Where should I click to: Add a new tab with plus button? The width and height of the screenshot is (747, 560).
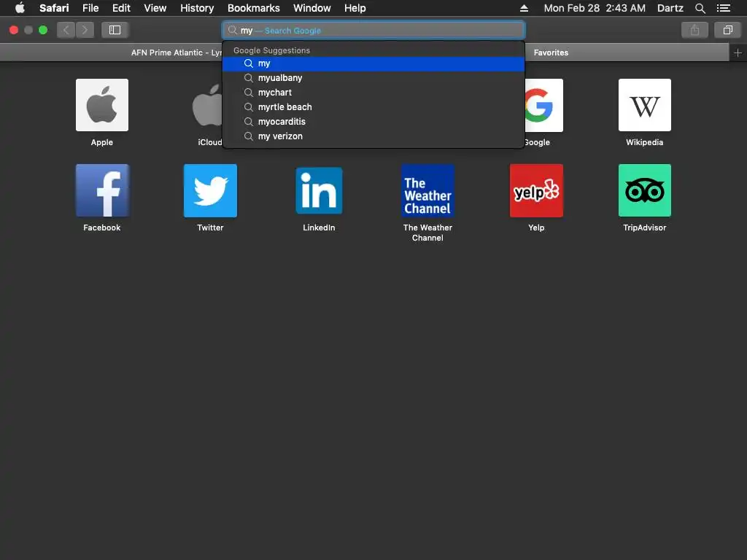coord(738,52)
